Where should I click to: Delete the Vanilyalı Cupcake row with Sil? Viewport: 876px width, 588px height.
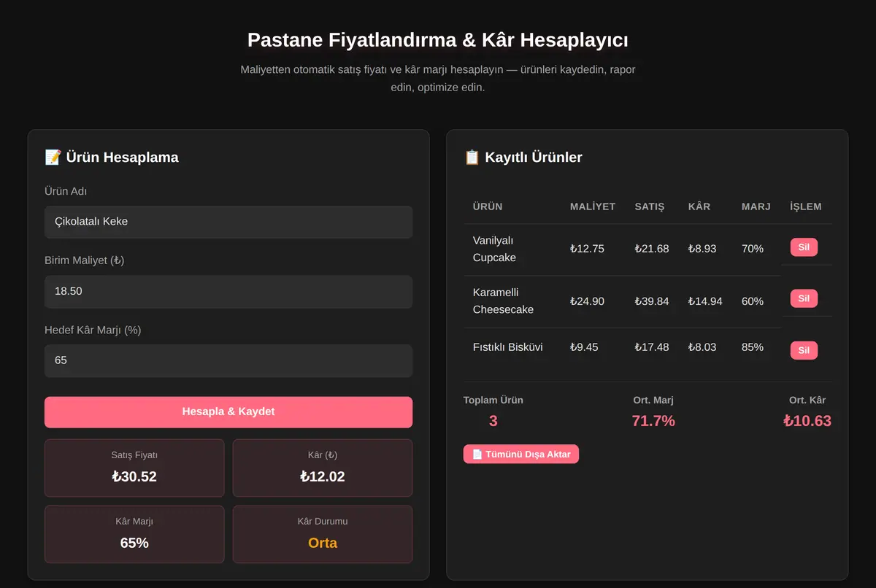tap(804, 247)
